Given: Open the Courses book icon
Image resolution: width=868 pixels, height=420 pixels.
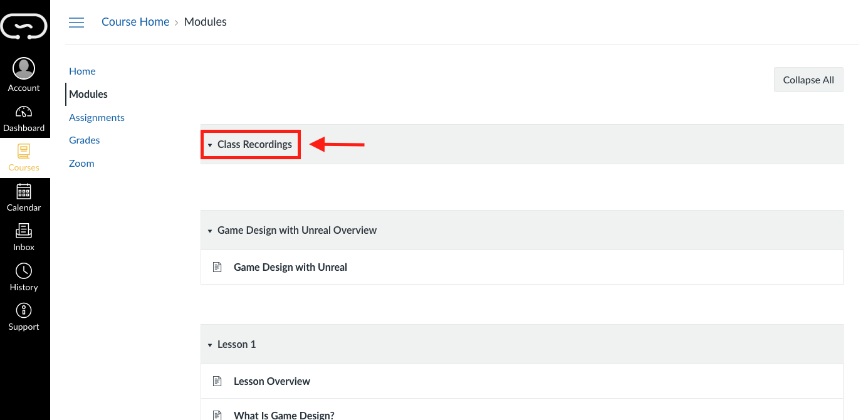Looking at the screenshot, I should [24, 151].
